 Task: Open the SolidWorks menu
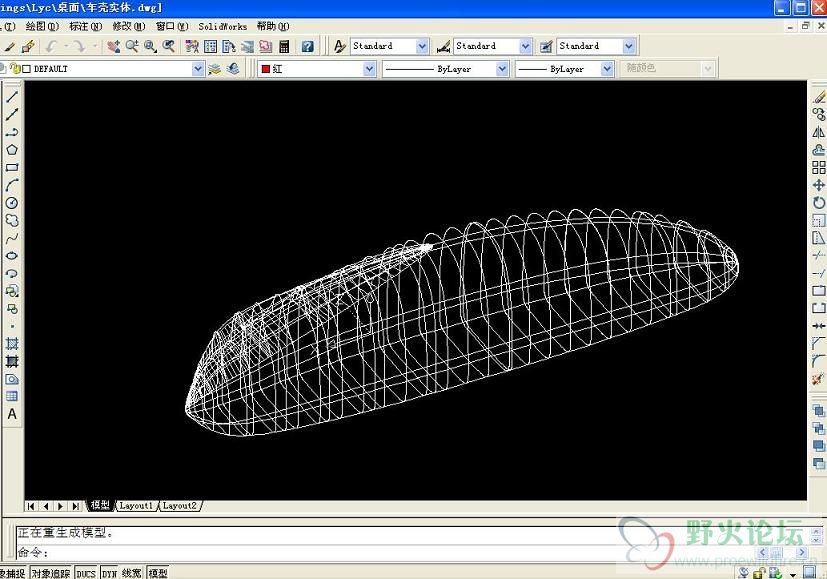click(223, 26)
